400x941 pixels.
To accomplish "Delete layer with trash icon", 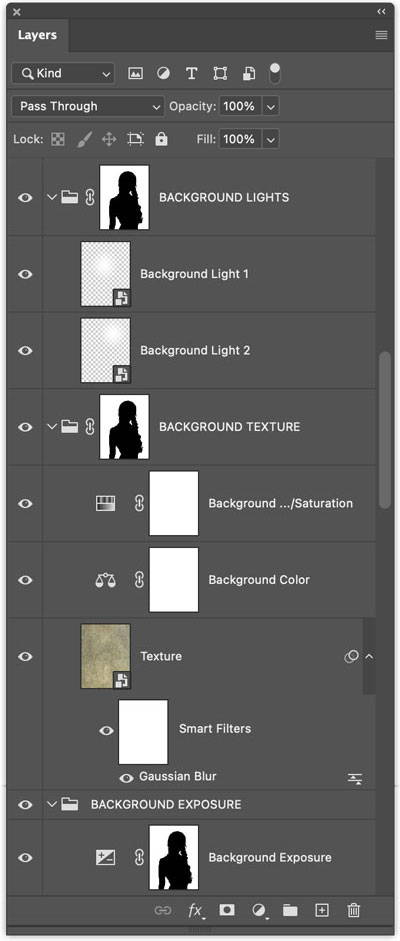I will (x=354, y=910).
